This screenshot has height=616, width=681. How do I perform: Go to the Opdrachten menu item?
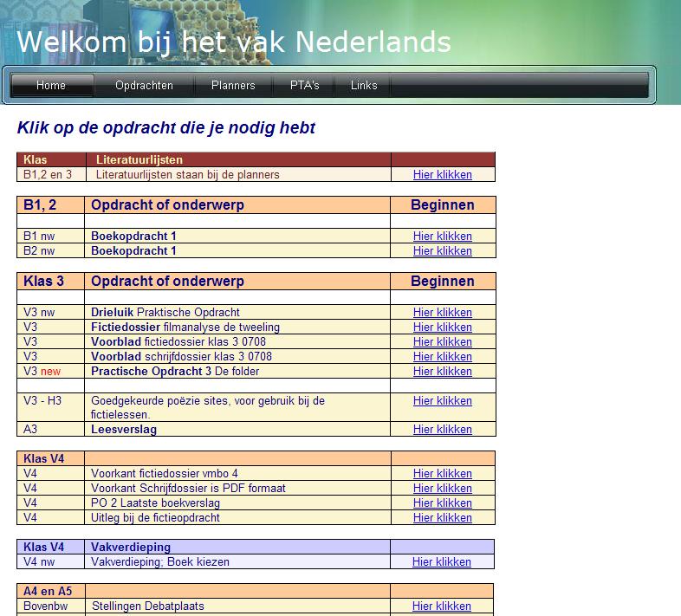[x=144, y=85]
